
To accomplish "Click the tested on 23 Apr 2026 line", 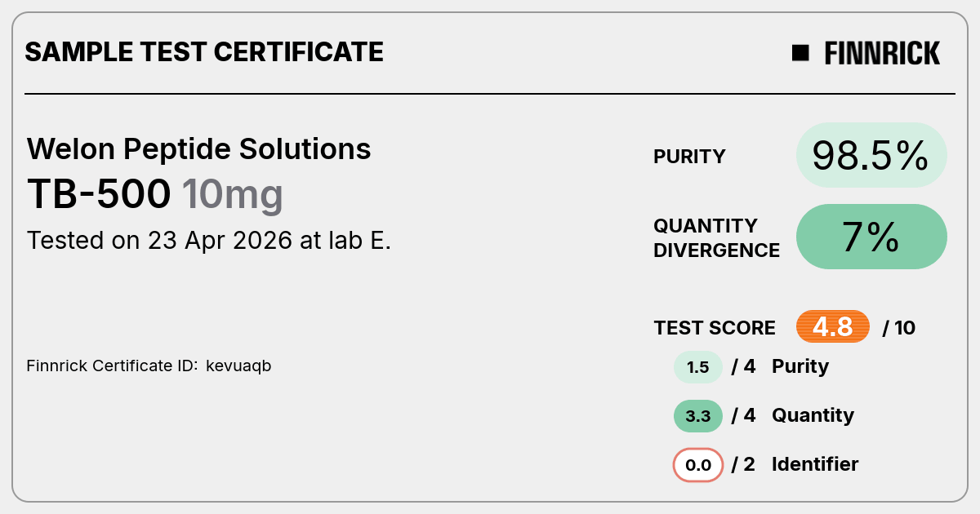I will [209, 241].
